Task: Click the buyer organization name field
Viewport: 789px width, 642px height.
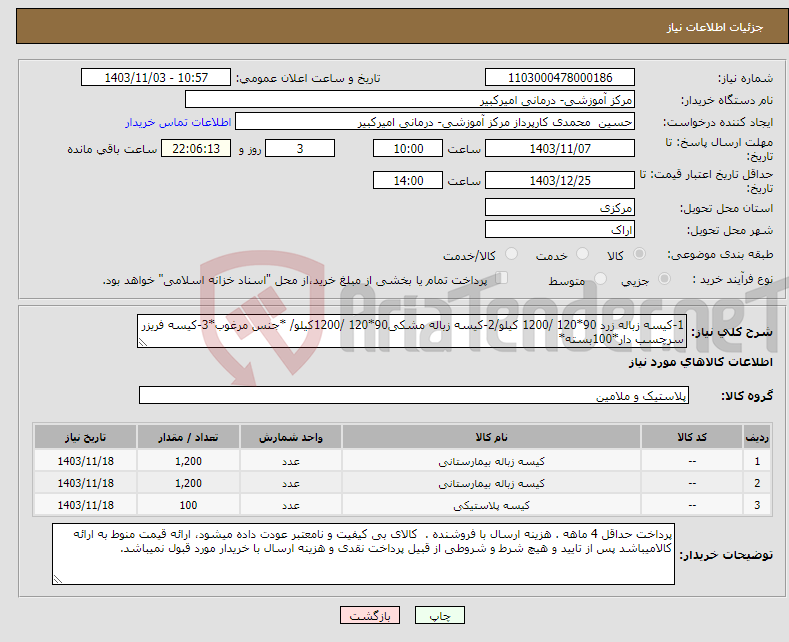Action: 410,100
